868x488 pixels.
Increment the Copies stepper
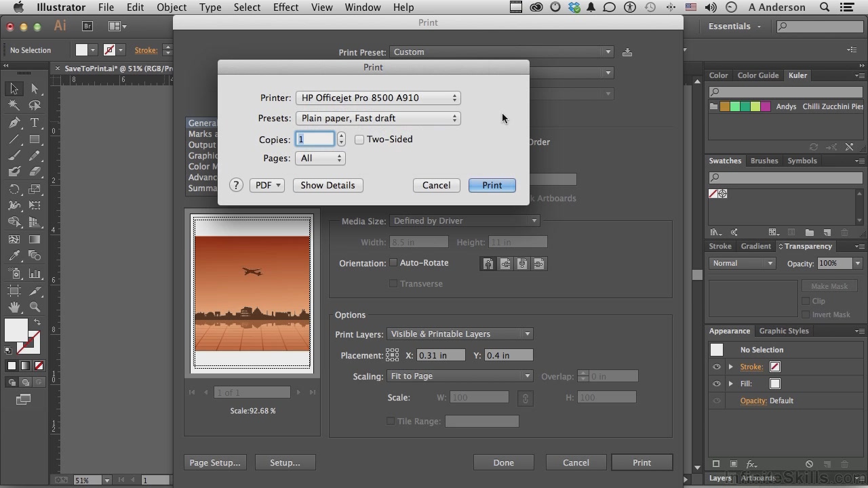341,136
